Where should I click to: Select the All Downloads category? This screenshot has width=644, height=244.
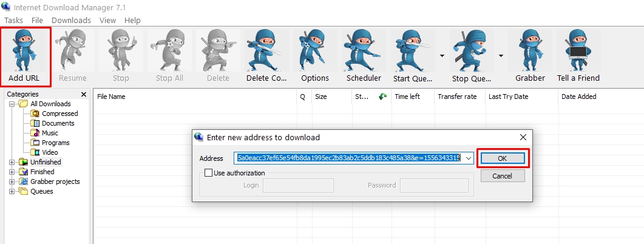50,104
